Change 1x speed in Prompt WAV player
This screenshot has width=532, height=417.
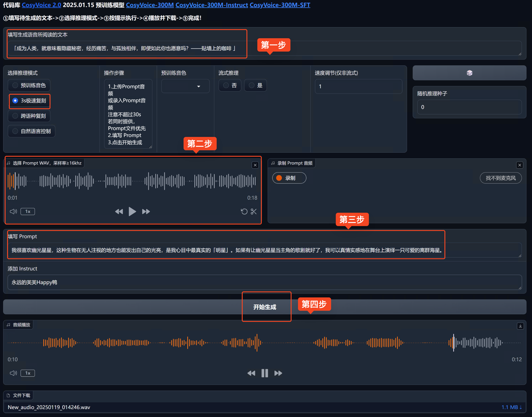(x=28, y=211)
